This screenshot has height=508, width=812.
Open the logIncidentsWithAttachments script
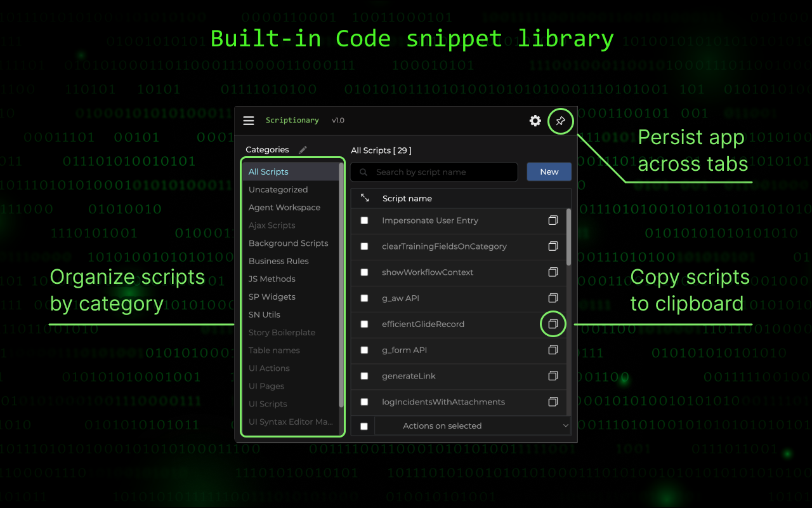(443, 402)
